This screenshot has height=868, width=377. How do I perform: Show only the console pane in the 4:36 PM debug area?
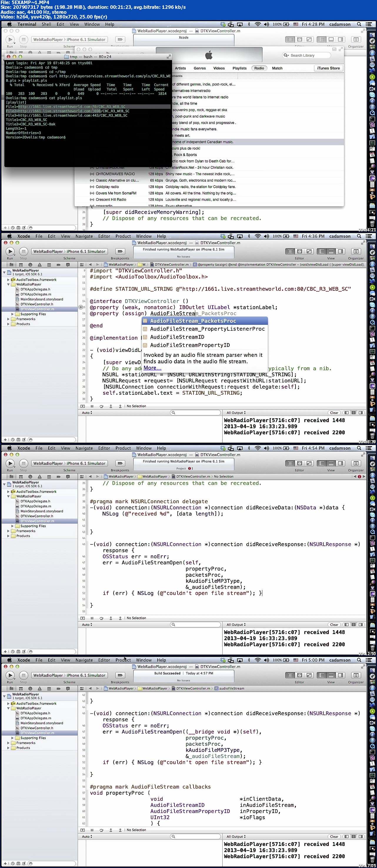coord(361,413)
